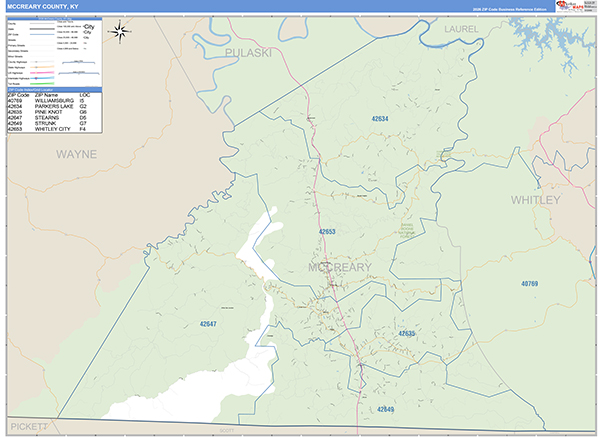Viewport: 600px width, 437px height.
Task: Click the LAUREL county label
Action: coord(461,29)
